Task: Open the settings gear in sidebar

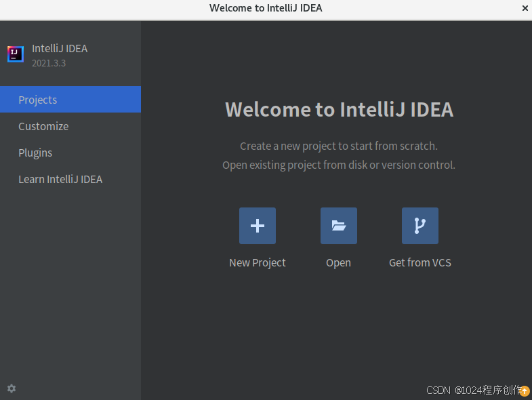Action: point(12,388)
